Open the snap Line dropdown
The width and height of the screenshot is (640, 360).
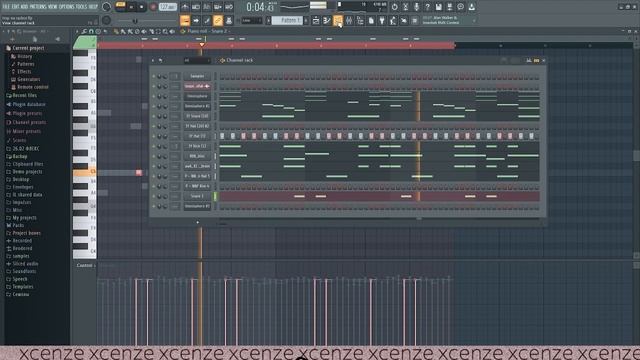click(x=251, y=20)
